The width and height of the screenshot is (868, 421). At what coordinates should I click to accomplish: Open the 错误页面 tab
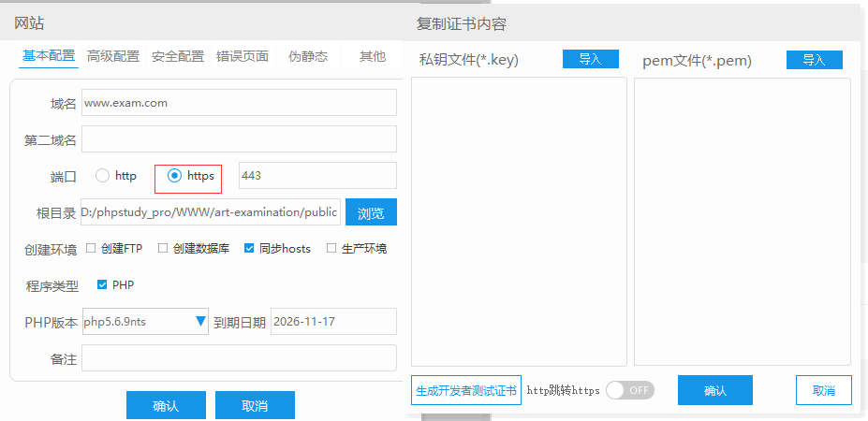click(x=243, y=56)
